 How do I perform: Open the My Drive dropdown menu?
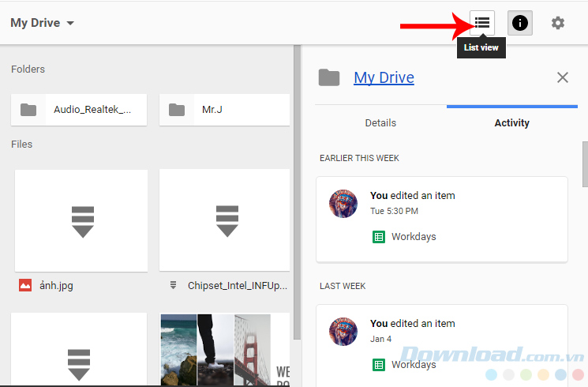point(42,23)
